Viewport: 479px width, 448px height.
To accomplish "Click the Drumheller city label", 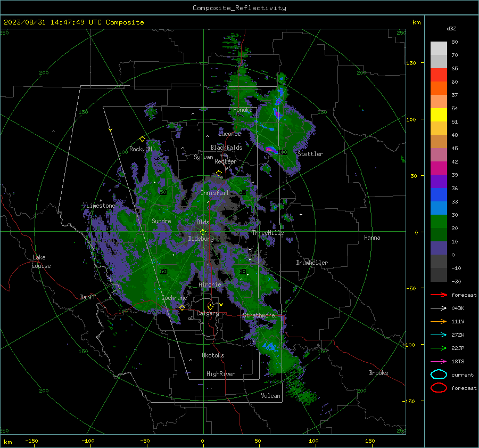I will (312, 263).
